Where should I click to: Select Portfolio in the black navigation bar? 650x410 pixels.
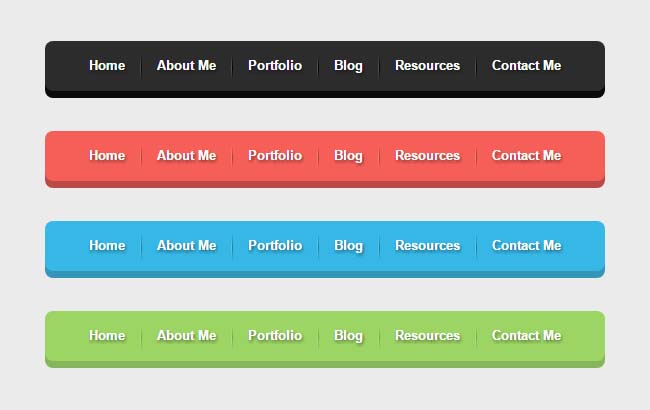pyautogui.click(x=275, y=66)
